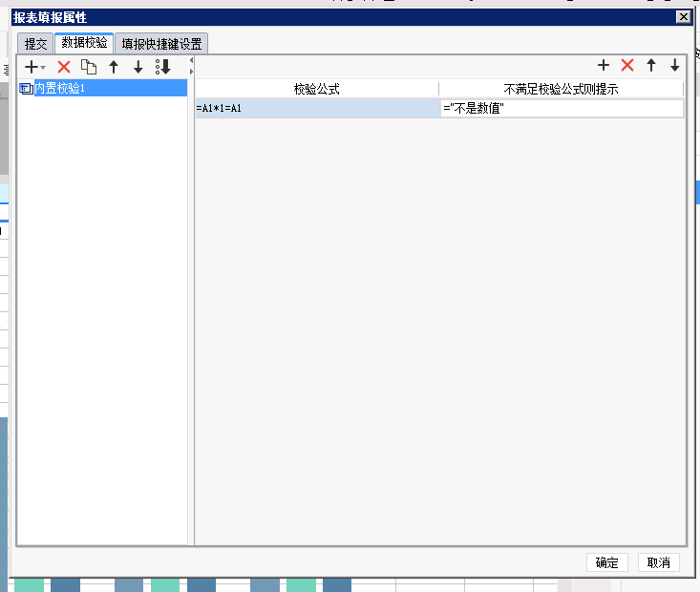Move selected validation down in left toolbar
700x592 pixels.
(x=138, y=67)
